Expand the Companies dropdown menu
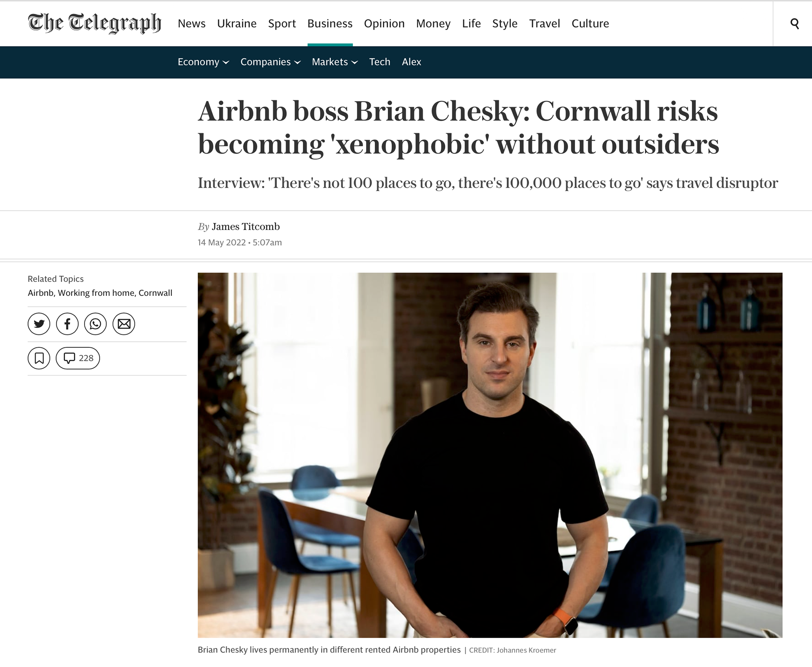Image resolution: width=812 pixels, height=667 pixels. pyautogui.click(x=271, y=62)
